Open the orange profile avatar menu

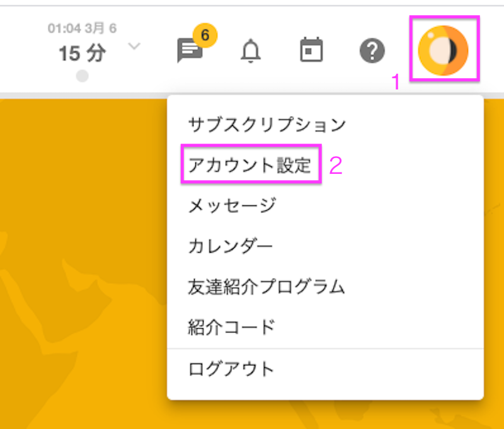click(x=443, y=51)
